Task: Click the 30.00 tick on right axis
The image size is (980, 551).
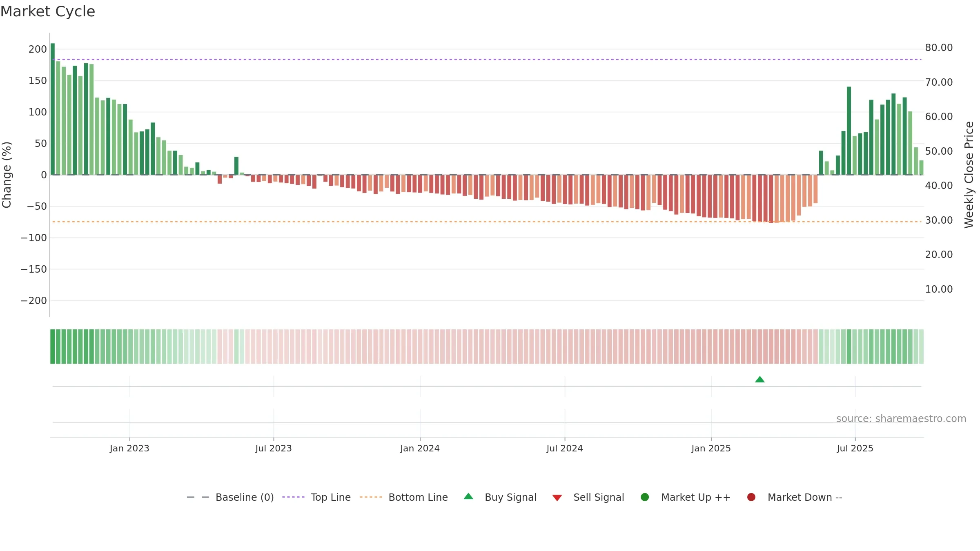Action: click(939, 220)
